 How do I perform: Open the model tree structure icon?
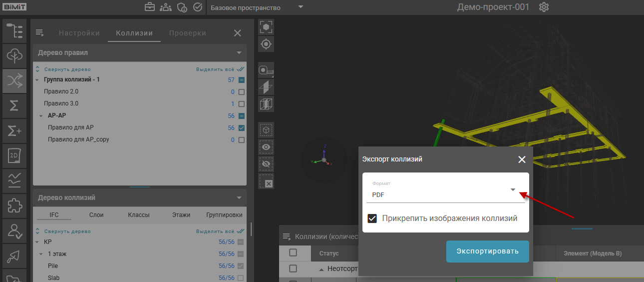point(14,31)
